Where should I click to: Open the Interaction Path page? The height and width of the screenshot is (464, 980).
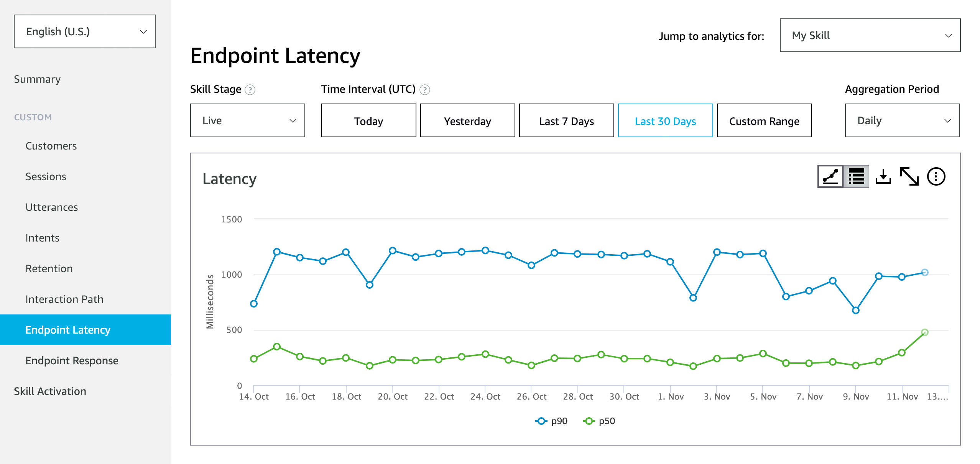pos(64,299)
